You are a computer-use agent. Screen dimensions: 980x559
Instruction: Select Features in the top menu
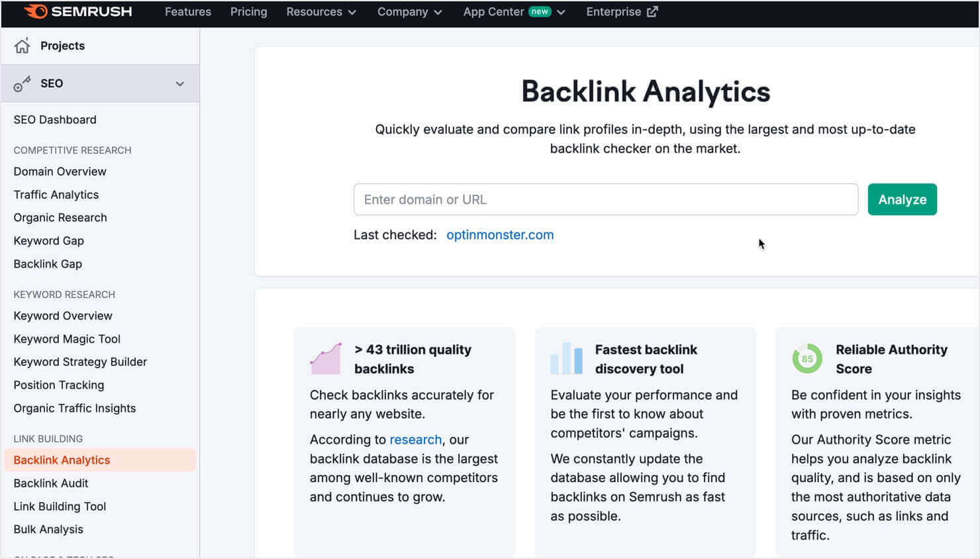tap(187, 11)
